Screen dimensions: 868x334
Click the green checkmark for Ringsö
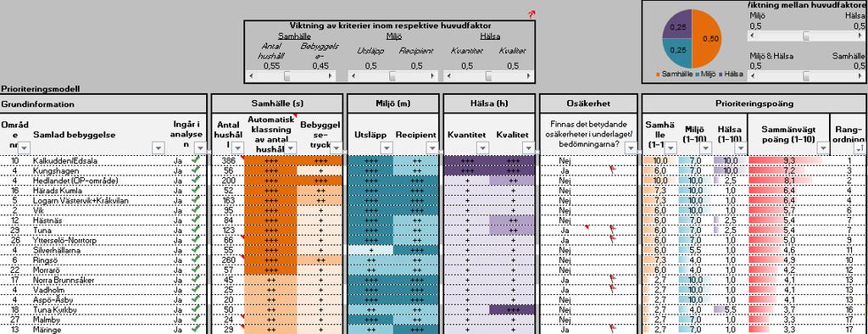pos(195,259)
